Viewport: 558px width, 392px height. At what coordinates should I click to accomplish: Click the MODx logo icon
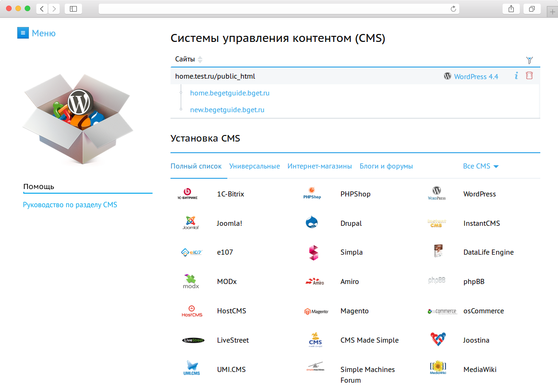pos(191,281)
